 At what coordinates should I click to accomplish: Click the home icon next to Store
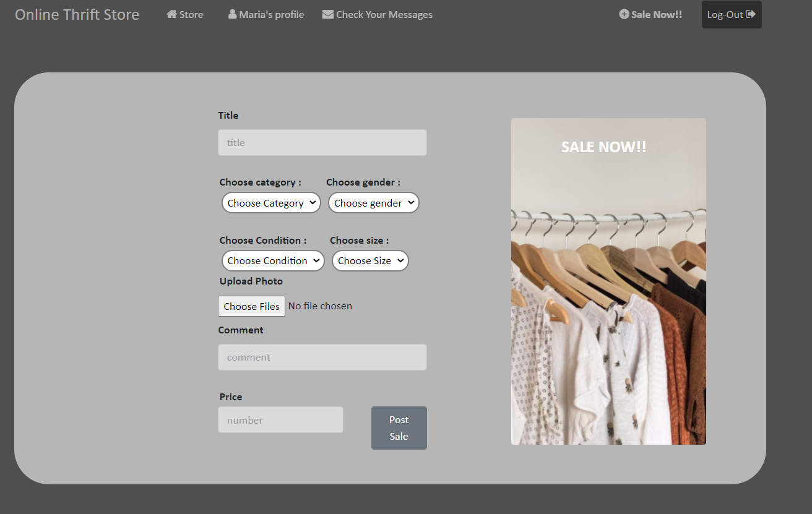[x=171, y=14]
